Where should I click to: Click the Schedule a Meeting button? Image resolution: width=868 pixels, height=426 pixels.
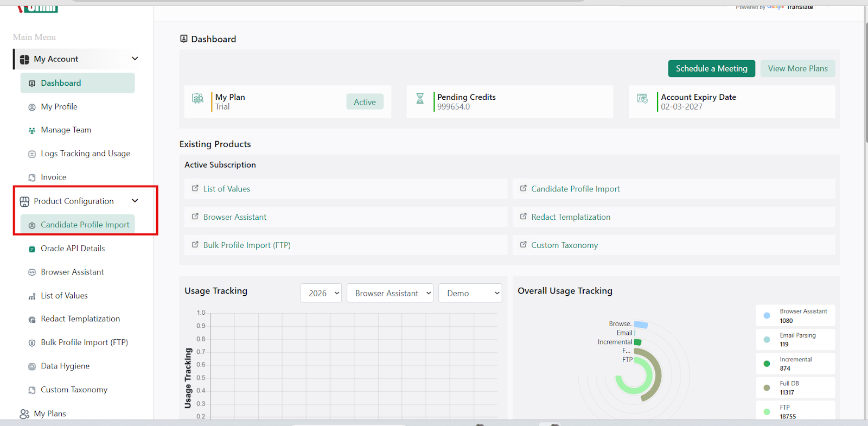(x=711, y=68)
